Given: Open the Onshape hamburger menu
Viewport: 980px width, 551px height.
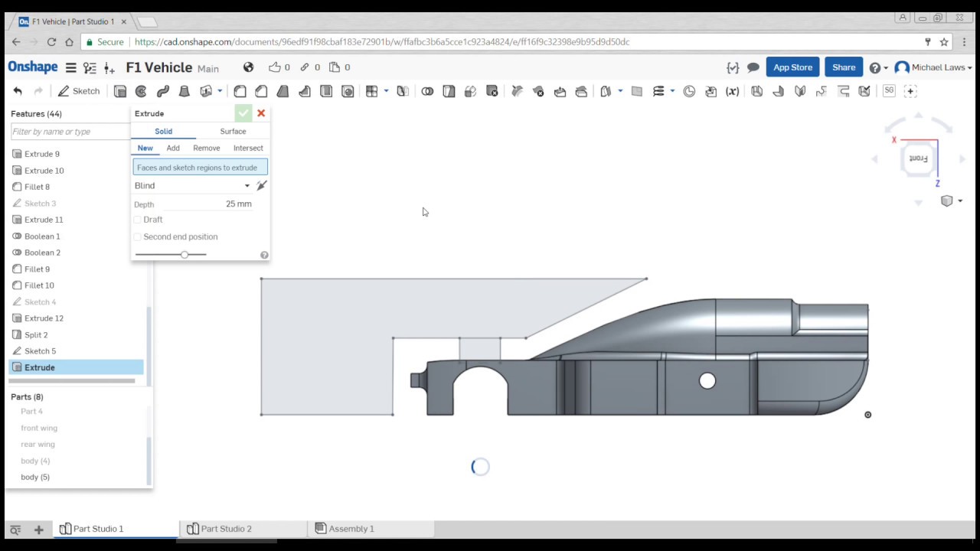Looking at the screenshot, I should tap(70, 67).
